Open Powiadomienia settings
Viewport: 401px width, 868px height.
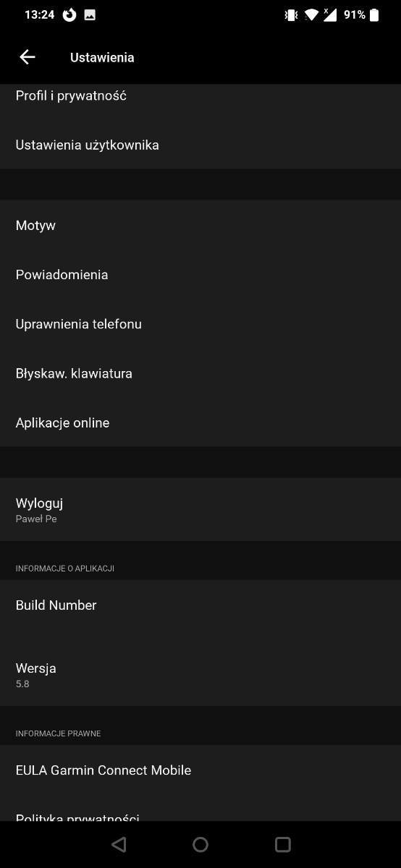[200, 274]
